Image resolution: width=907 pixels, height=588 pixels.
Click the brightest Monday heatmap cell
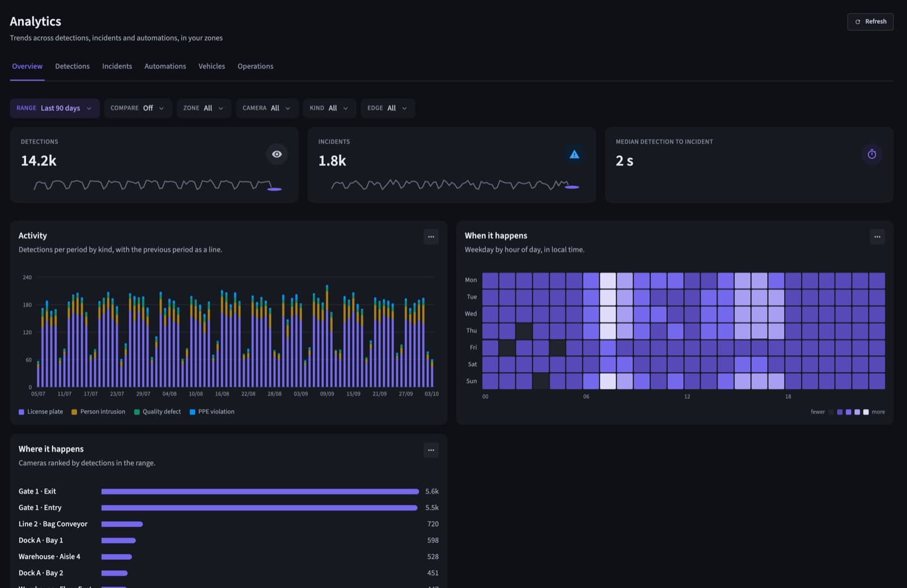608,280
